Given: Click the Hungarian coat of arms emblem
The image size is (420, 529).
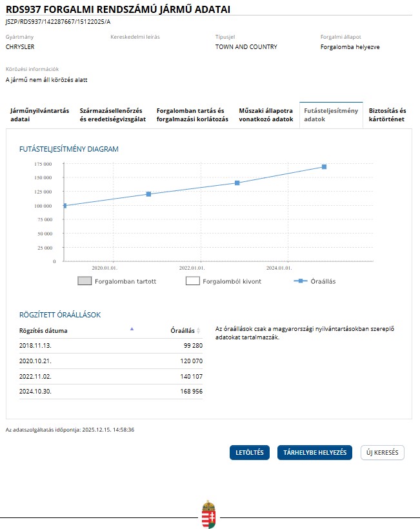Looking at the screenshot, I should [208, 514].
